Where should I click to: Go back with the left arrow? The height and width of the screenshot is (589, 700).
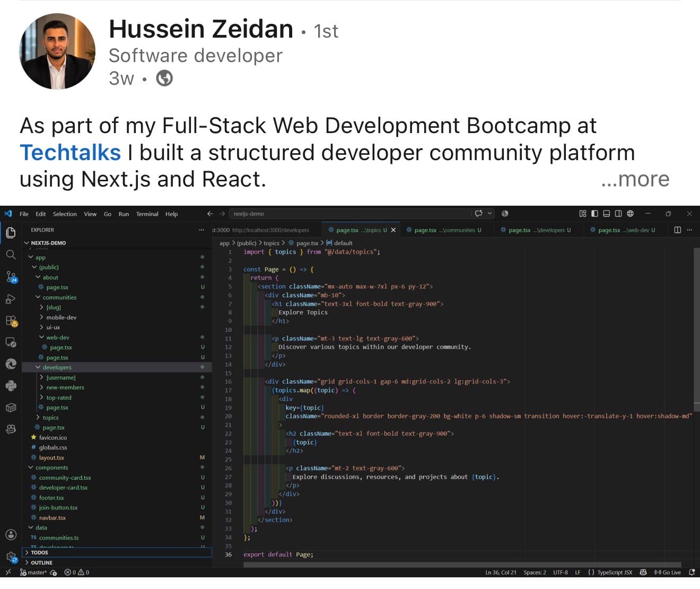coord(210,214)
